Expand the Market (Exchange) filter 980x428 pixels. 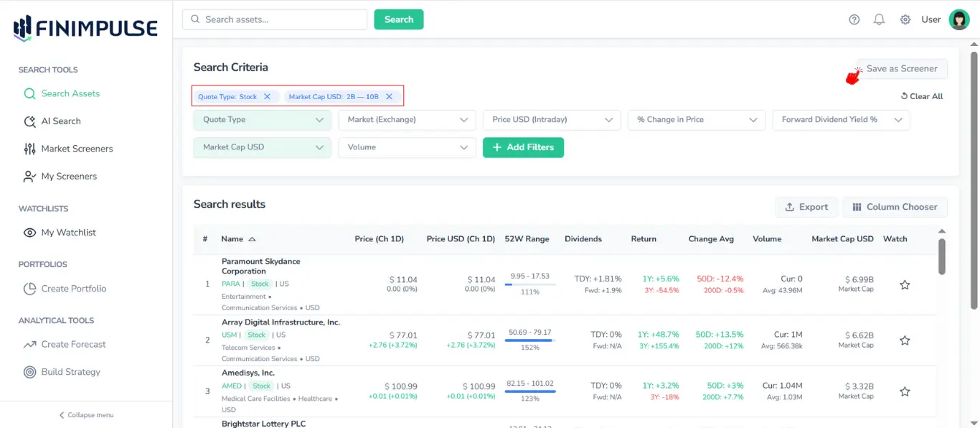pyautogui.click(x=407, y=120)
